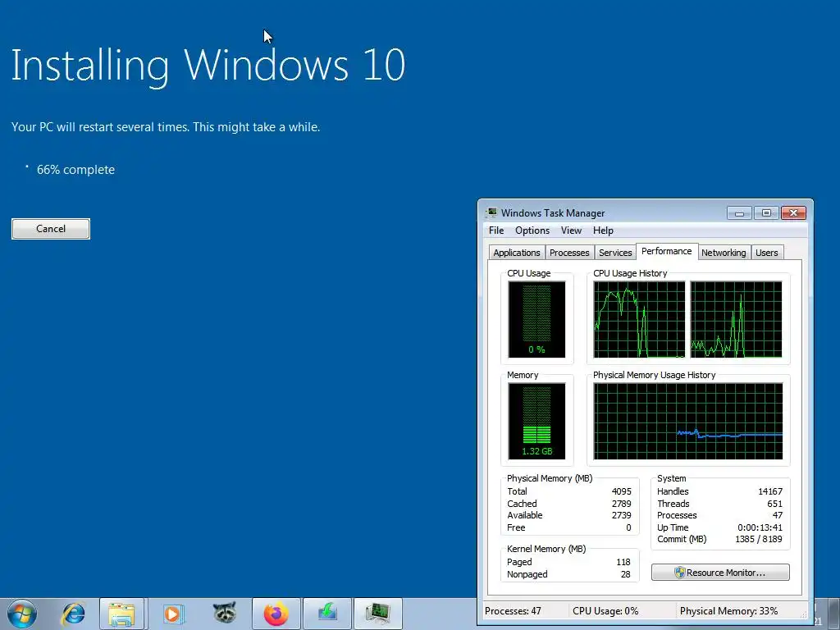
Task: Open the File menu in Task Manager
Action: [x=496, y=231]
